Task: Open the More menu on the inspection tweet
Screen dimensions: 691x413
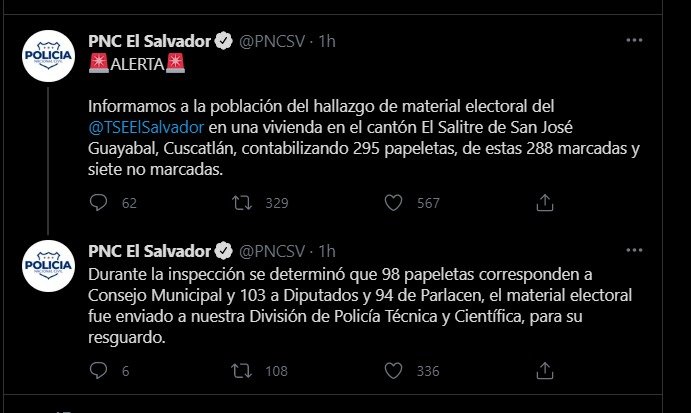Action: (634, 249)
